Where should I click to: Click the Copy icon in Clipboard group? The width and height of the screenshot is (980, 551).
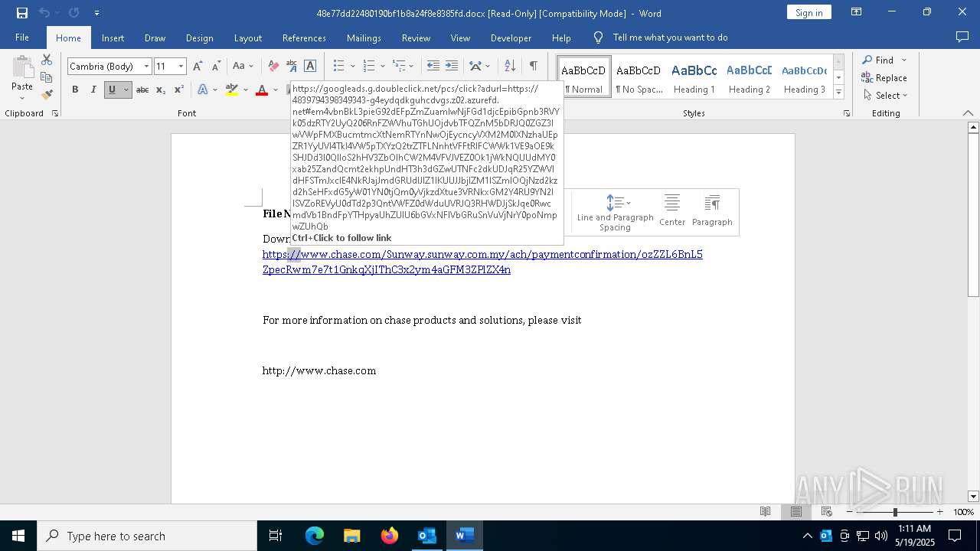(x=47, y=77)
